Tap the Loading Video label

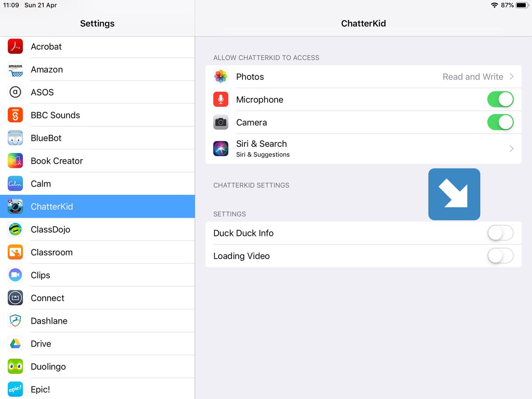(x=242, y=256)
